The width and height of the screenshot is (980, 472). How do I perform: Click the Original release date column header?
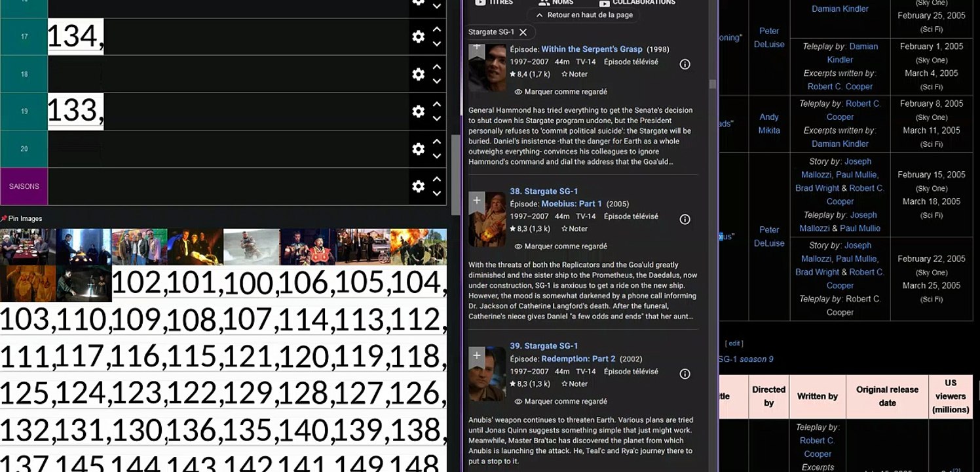pyautogui.click(x=887, y=396)
